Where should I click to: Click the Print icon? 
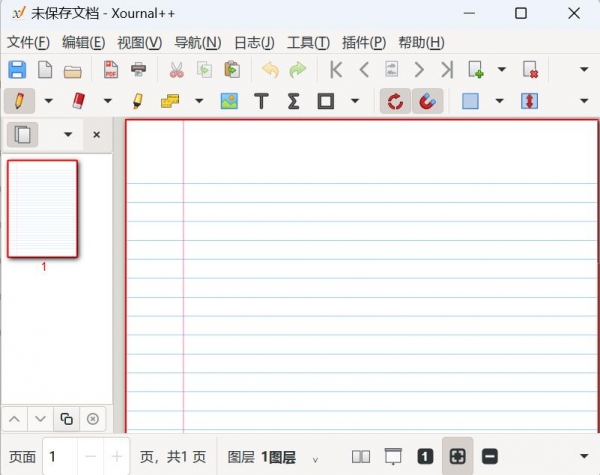point(139,70)
